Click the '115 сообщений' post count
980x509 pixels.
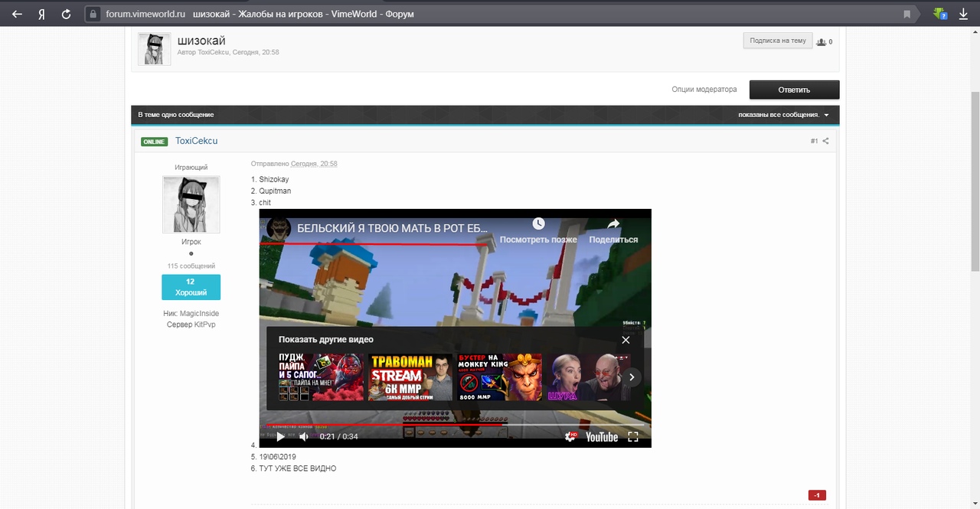tap(191, 266)
